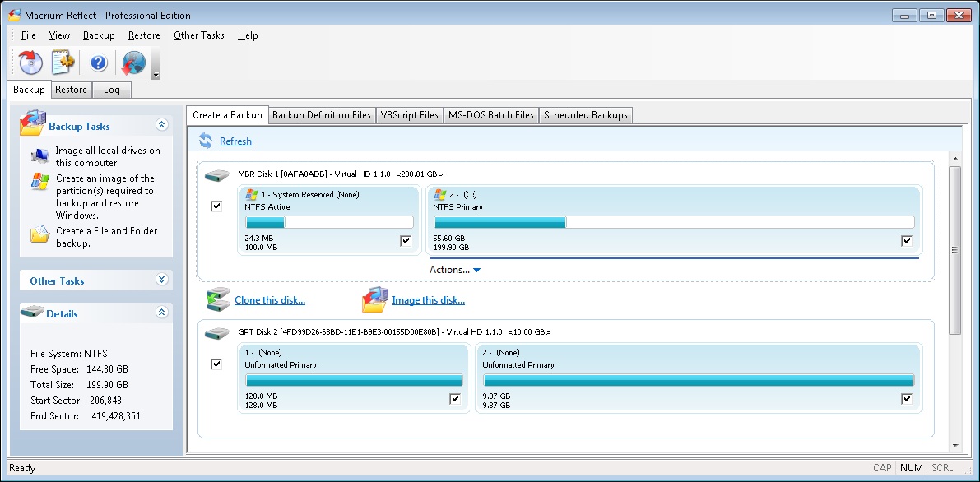Screen dimensions: 980x482
Task: Select the Create a Backup tab
Action: 227,115
